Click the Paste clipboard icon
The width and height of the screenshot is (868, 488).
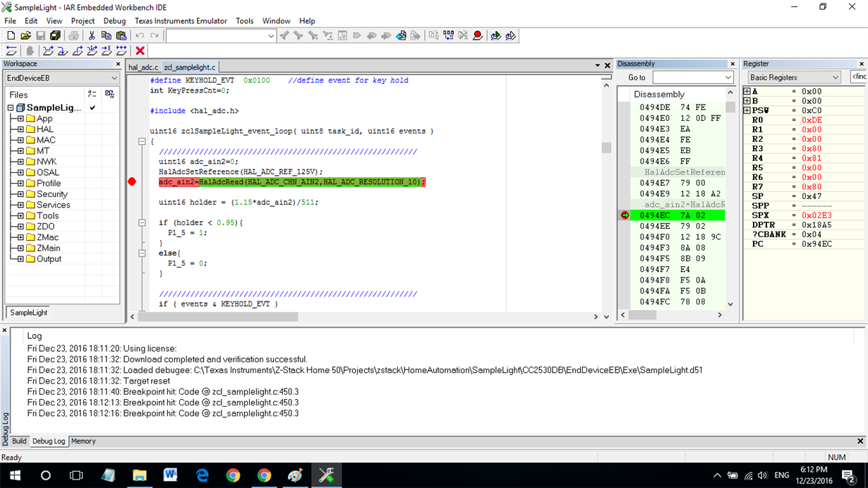click(x=121, y=35)
